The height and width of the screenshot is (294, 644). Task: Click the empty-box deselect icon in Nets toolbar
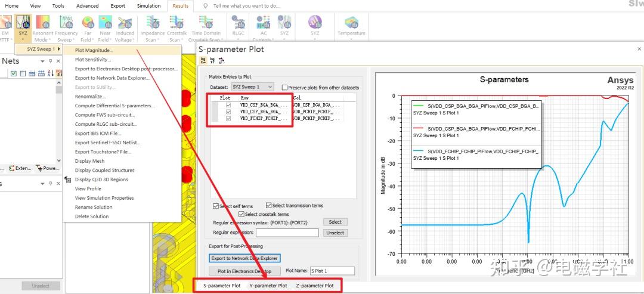coord(23,73)
